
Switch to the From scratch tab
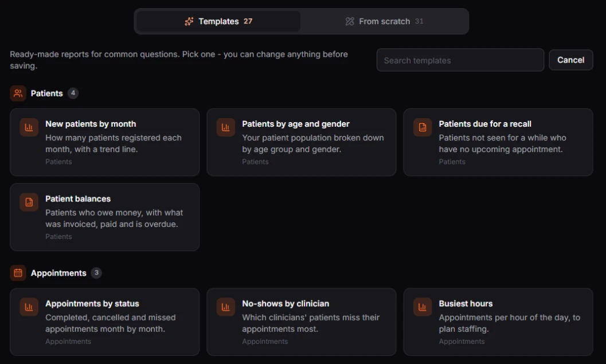click(x=384, y=21)
